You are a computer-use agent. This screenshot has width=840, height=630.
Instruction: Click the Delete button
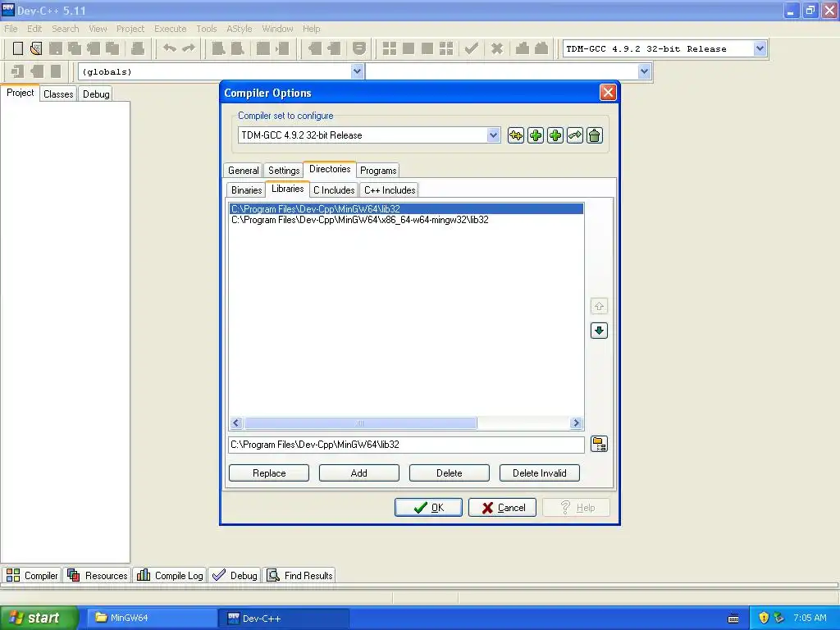pos(449,473)
